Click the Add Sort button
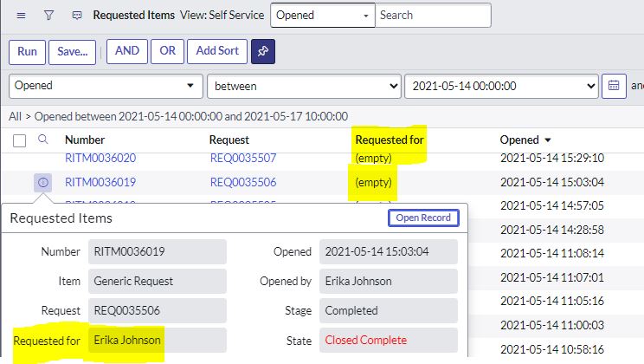This screenshot has height=364, width=644. click(217, 51)
